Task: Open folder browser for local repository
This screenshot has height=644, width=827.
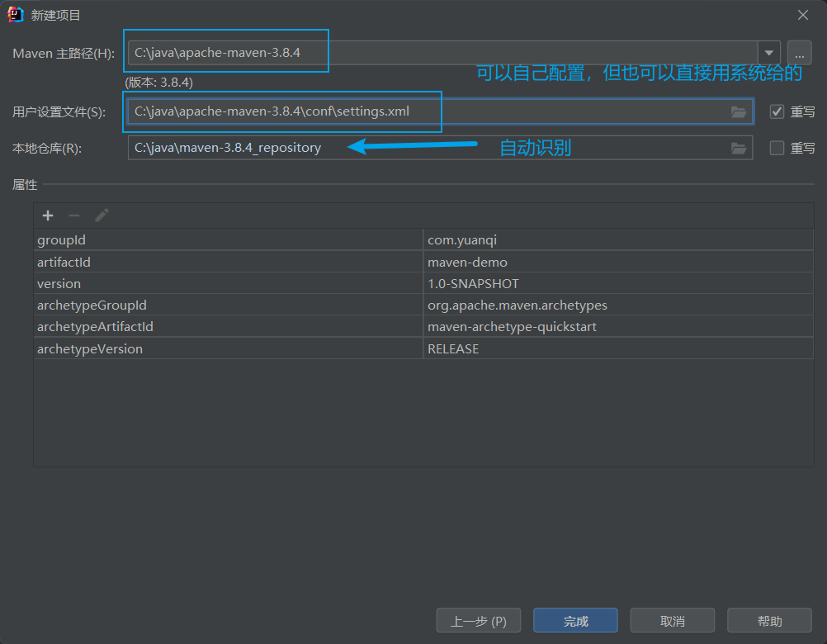Action: (x=739, y=149)
